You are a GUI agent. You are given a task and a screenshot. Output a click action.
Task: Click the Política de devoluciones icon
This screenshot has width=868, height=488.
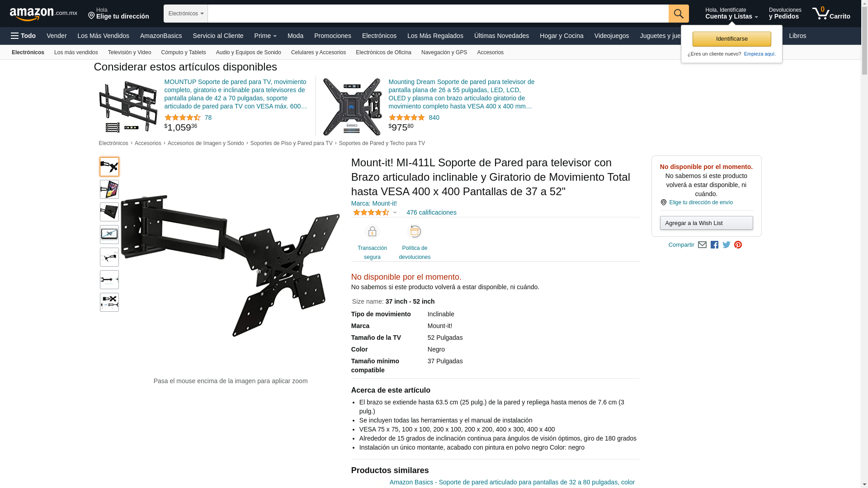tap(415, 232)
